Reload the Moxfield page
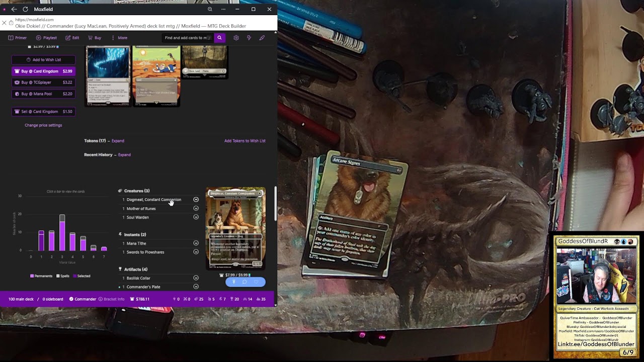The height and width of the screenshot is (362, 644). click(25, 9)
